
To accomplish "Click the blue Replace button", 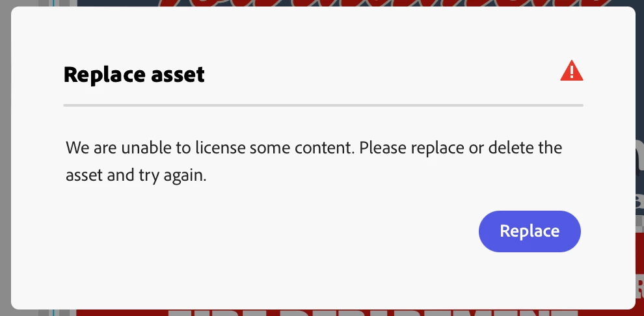I will [530, 231].
